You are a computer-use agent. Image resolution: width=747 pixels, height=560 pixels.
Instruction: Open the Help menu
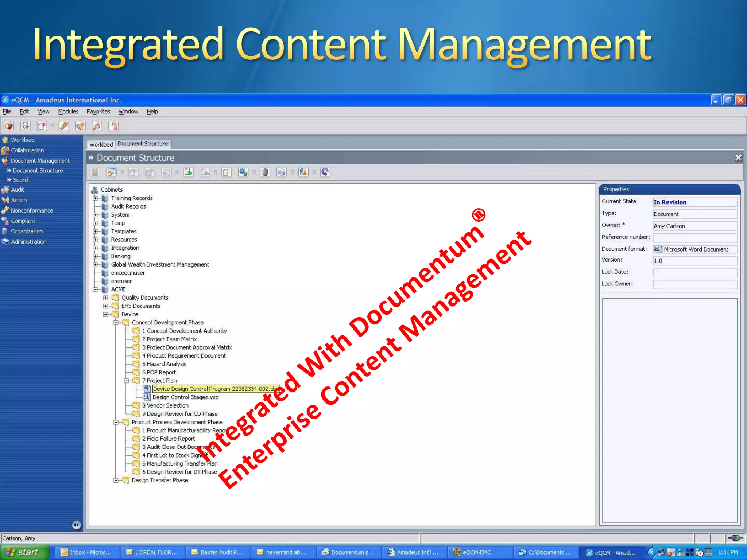pos(152,112)
